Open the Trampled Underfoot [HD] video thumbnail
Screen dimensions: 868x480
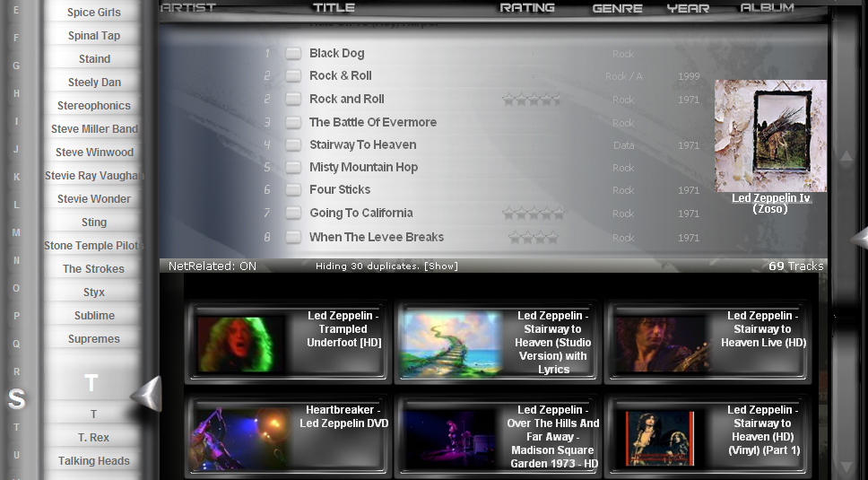[235, 344]
